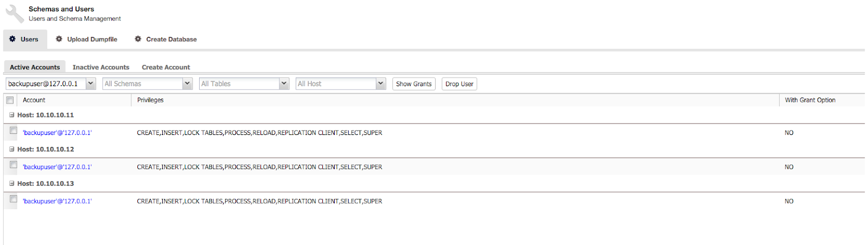Click the gear icon beside Create Database
The image size is (868, 245).
138,39
